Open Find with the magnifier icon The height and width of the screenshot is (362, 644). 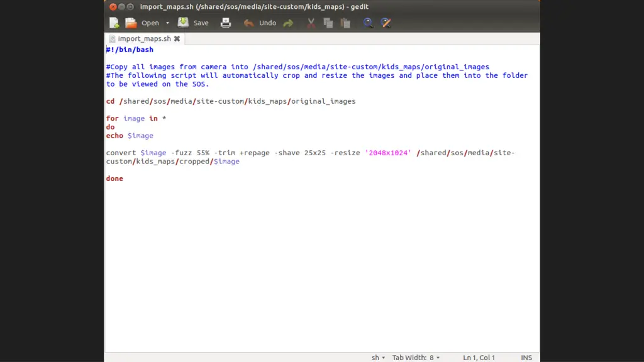pyautogui.click(x=368, y=23)
